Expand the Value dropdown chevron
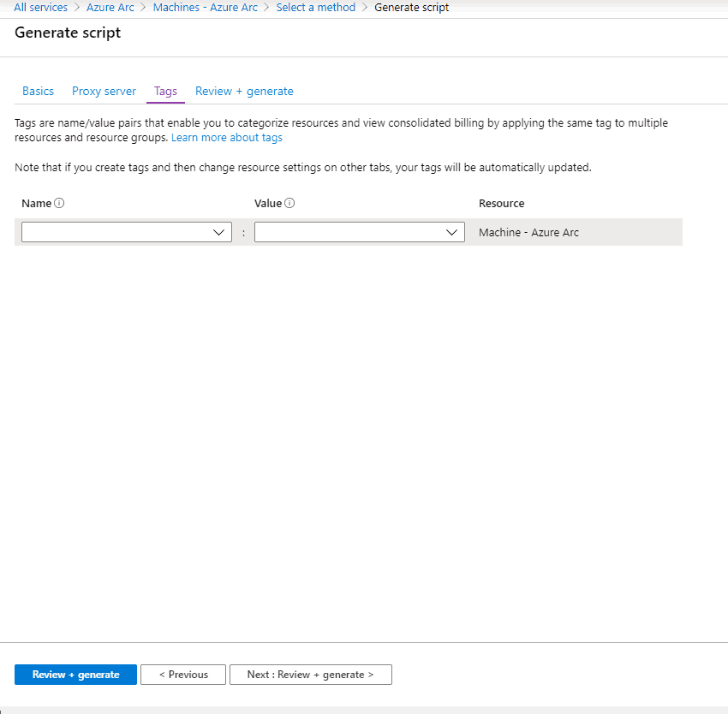The height and width of the screenshot is (714, 728). (453, 233)
